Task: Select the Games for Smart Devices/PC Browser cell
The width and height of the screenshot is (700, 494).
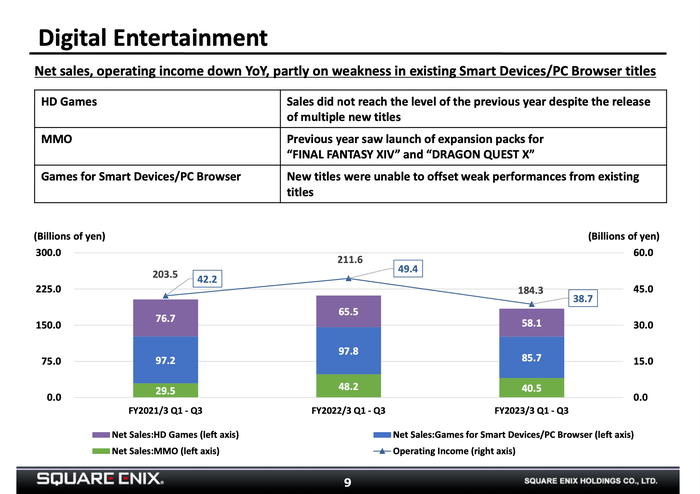Action: (x=157, y=184)
